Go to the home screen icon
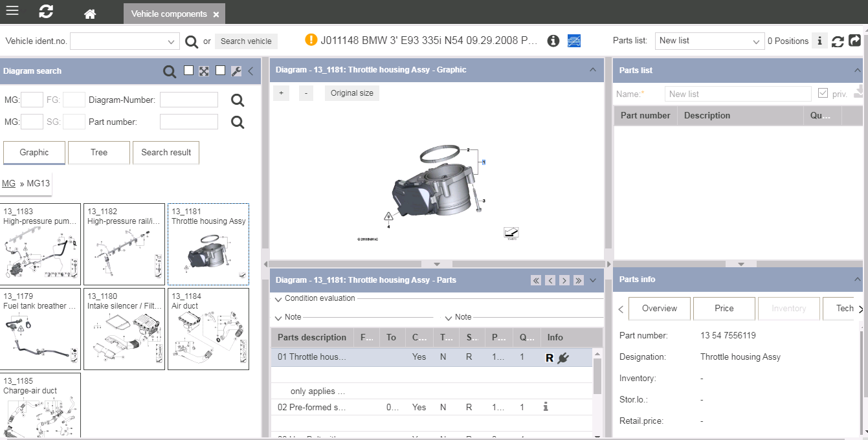This screenshot has height=440, width=868. click(90, 14)
